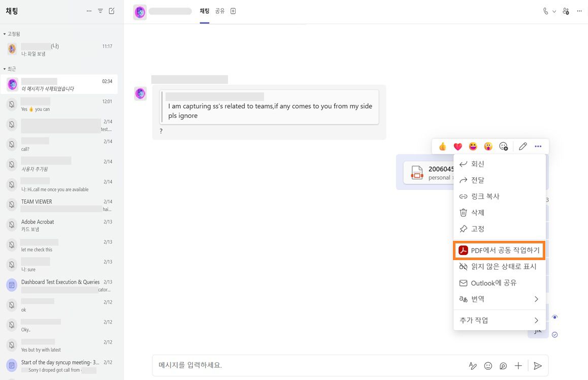Screen dimensions: 588x380
Task: Switch to the 공유 tab
Action: coord(219,11)
